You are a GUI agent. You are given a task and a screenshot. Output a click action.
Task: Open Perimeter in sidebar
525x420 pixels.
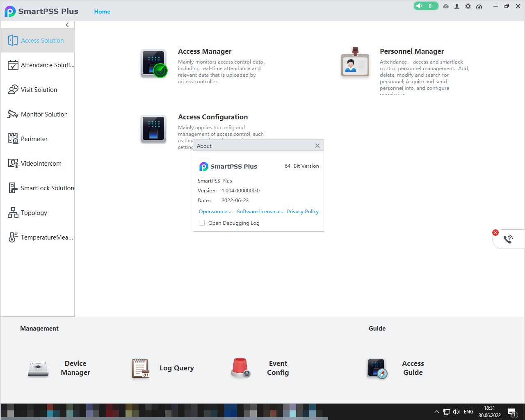[x=37, y=139]
